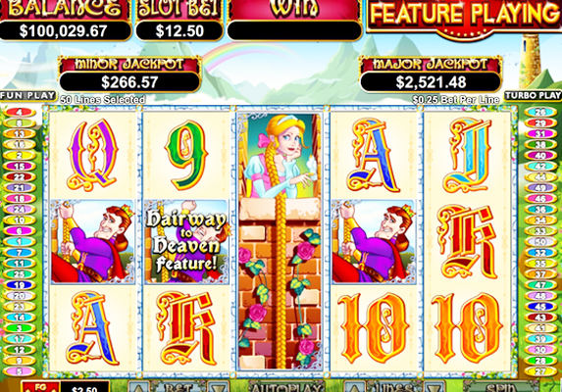Click the orange 10 symbol on reel four
Screen dimensions: 562x392
[373, 328]
